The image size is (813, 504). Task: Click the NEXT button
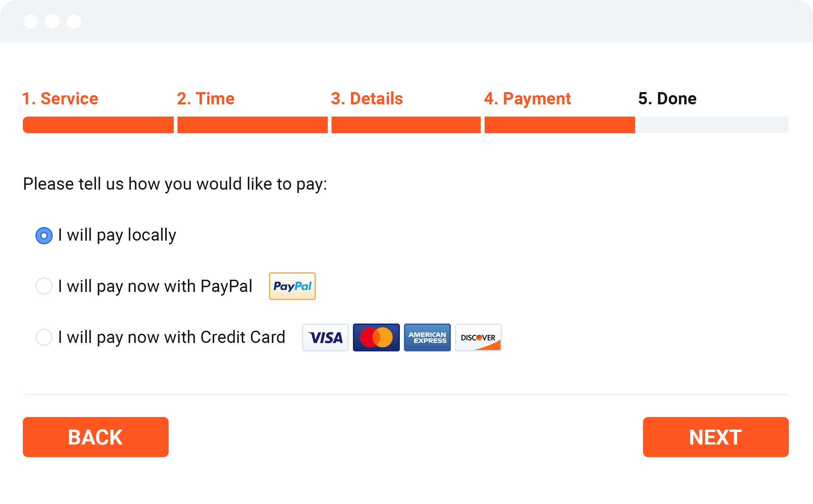click(716, 437)
